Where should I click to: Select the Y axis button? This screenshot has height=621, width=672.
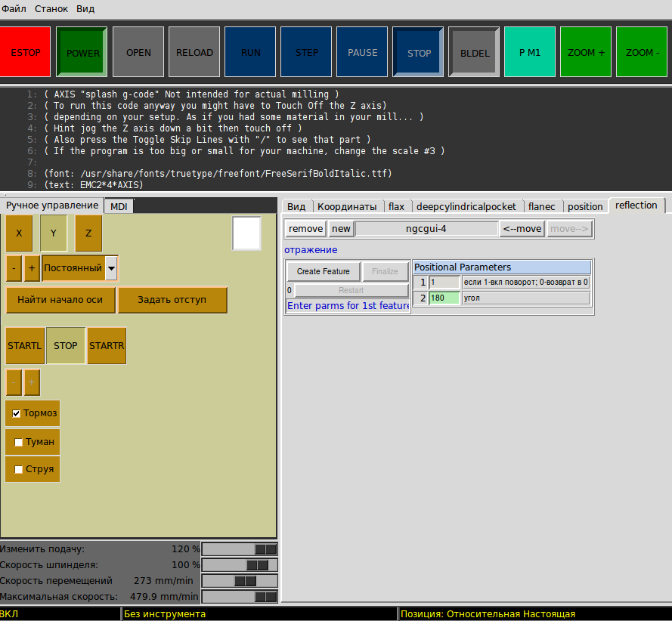coord(54,233)
